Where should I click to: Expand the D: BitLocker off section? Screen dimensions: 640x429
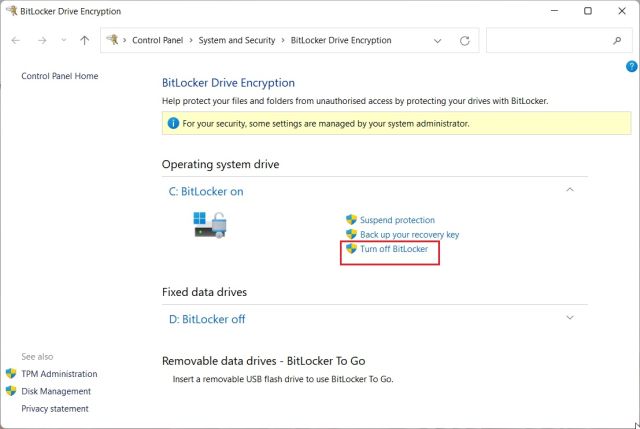[570, 318]
